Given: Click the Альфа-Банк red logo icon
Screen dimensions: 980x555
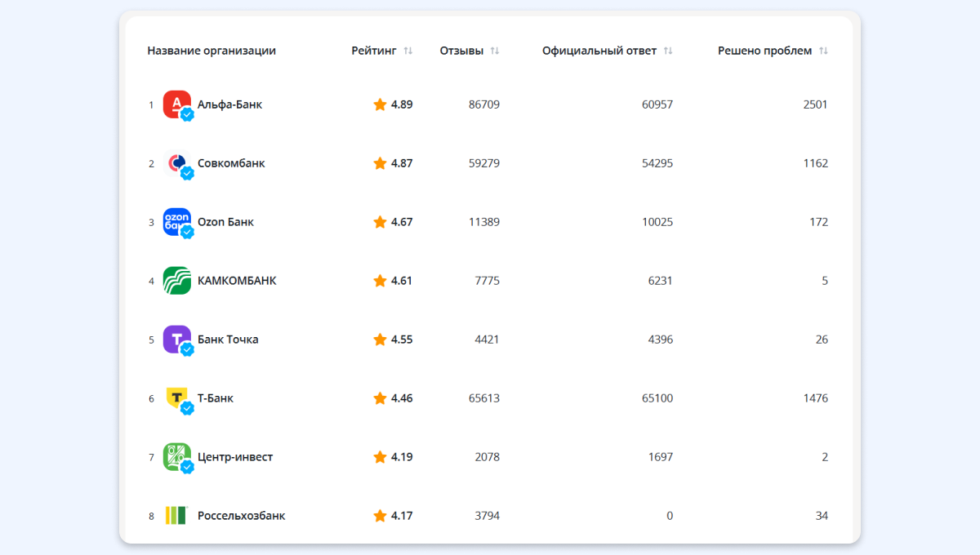Looking at the screenshot, I should [176, 104].
